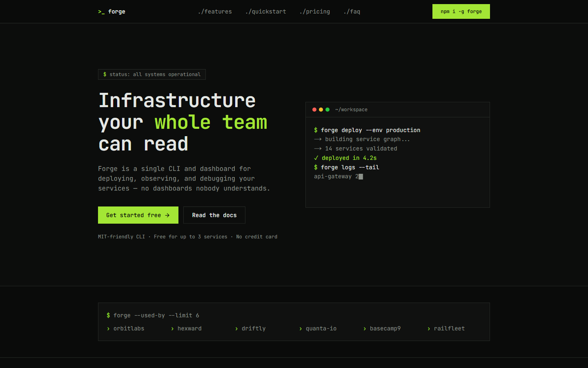Go to ./quickstart section
The image size is (588, 368).
click(265, 11)
